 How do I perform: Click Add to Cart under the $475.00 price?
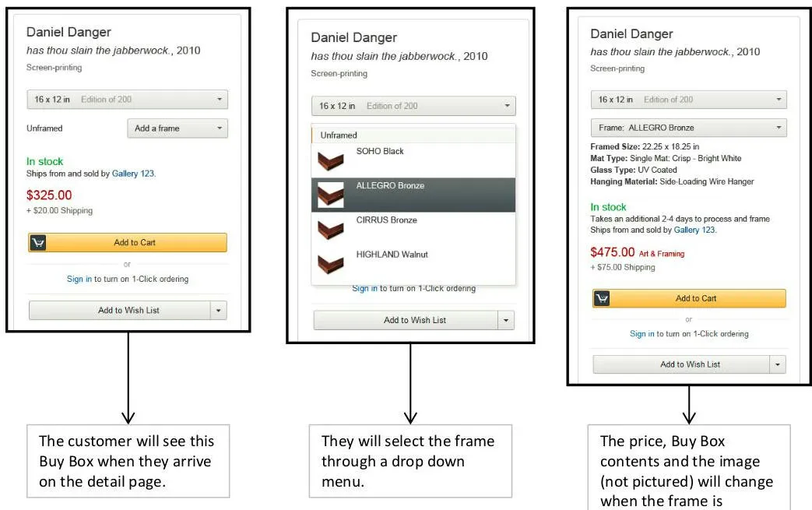[x=696, y=299]
